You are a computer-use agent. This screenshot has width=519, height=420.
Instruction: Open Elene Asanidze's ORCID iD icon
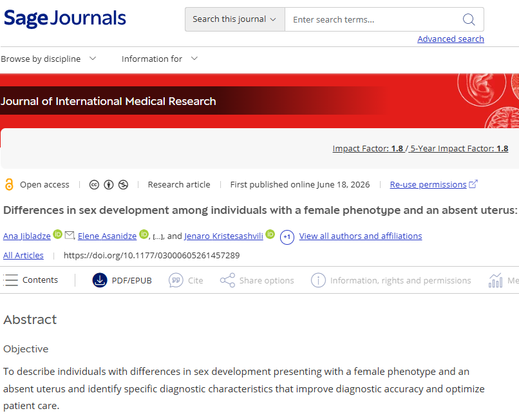point(144,234)
